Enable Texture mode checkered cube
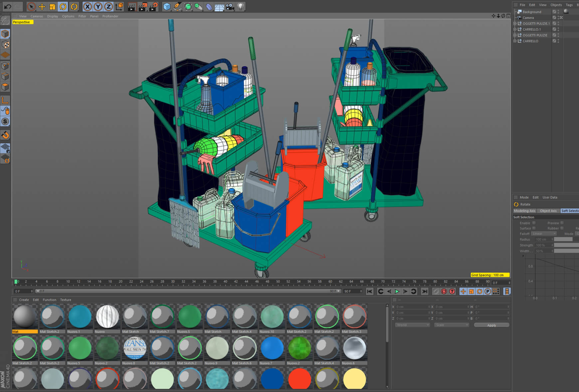 [x=5, y=44]
